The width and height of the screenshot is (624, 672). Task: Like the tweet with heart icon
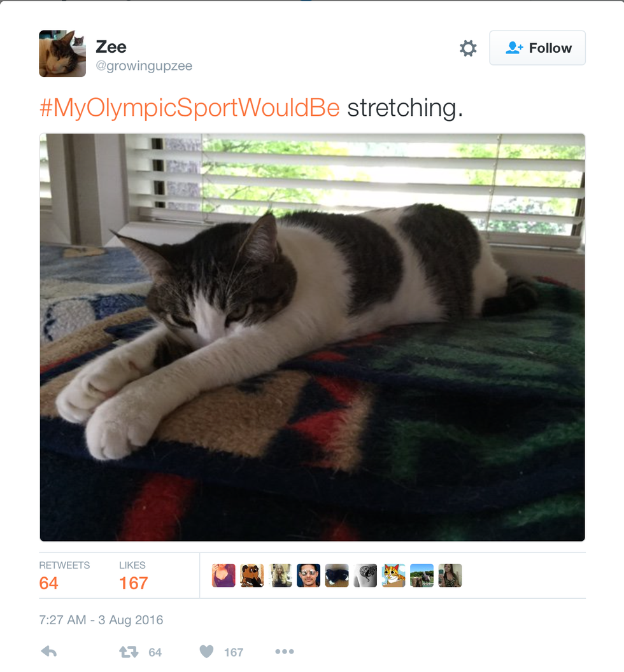[x=207, y=652]
